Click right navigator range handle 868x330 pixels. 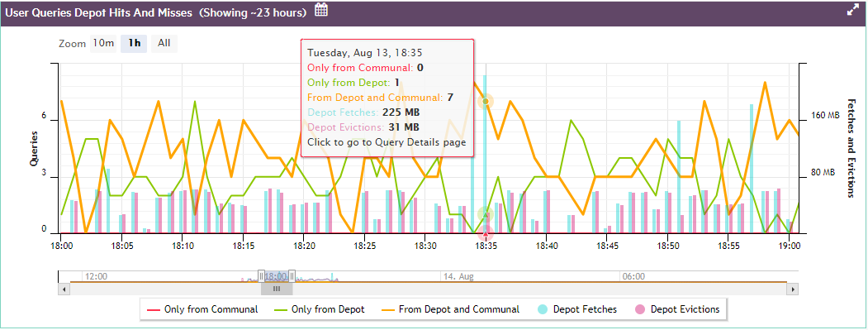[292, 276]
